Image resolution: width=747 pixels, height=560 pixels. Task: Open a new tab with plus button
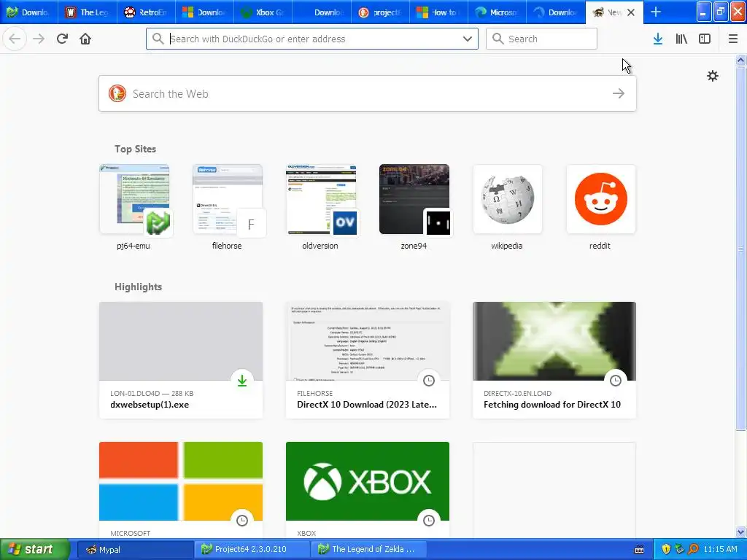click(656, 12)
